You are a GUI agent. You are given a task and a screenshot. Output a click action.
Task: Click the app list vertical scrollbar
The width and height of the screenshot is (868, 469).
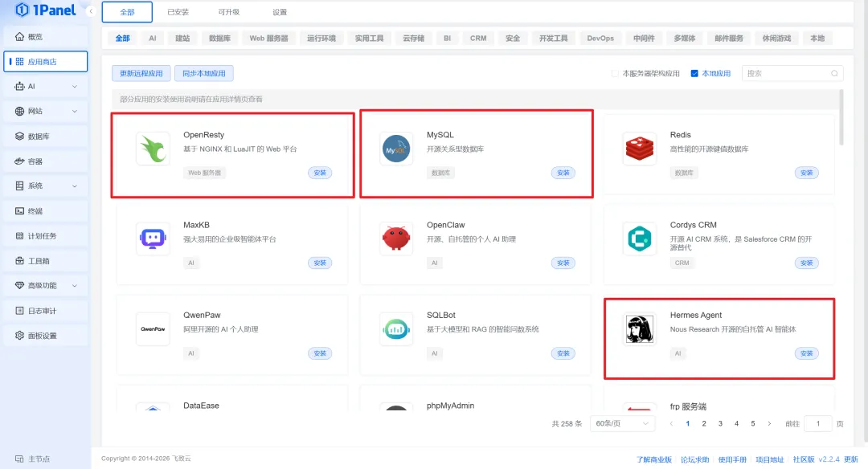click(x=841, y=117)
